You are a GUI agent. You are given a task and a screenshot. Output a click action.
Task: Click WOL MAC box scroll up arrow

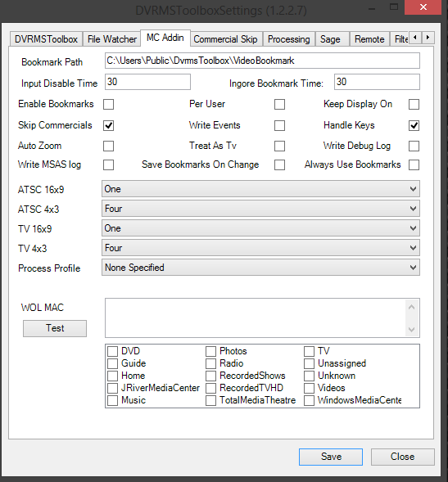point(411,307)
